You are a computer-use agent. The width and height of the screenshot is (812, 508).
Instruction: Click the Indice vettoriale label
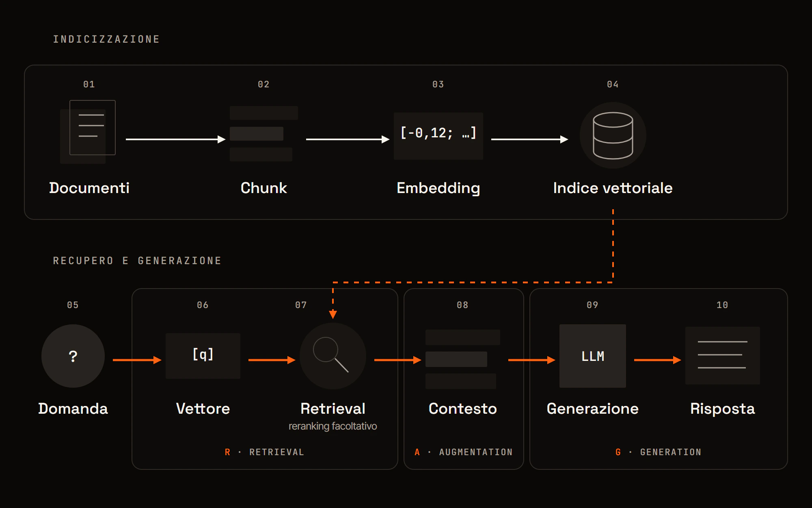pyautogui.click(x=613, y=188)
